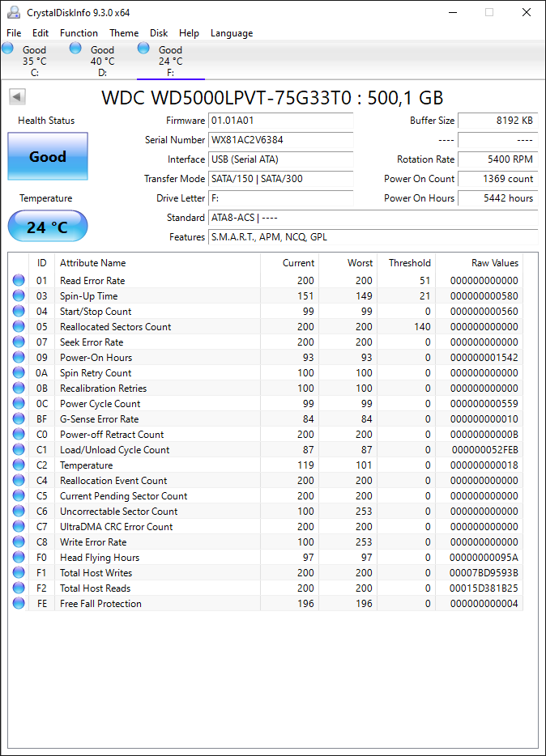Open the Language menu

point(232,33)
